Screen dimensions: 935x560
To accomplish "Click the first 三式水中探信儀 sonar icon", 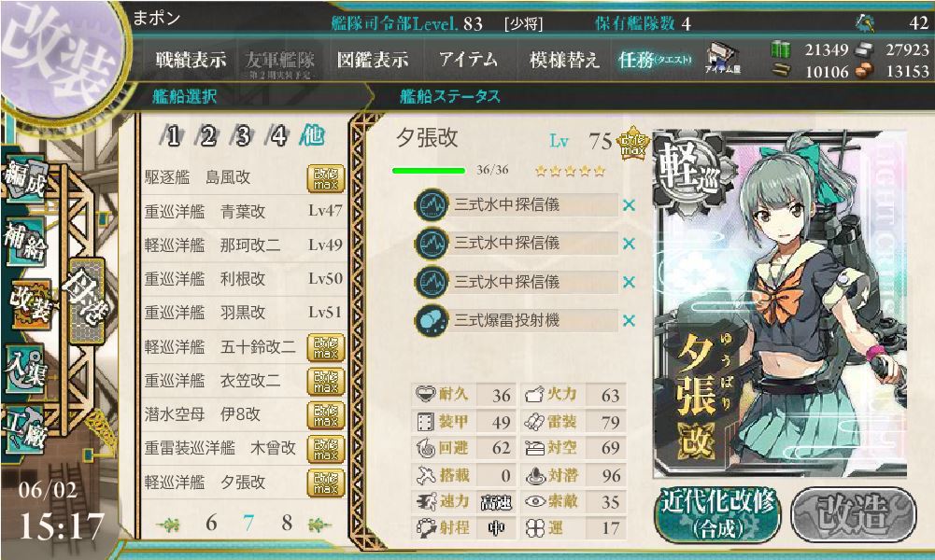I will (x=432, y=205).
